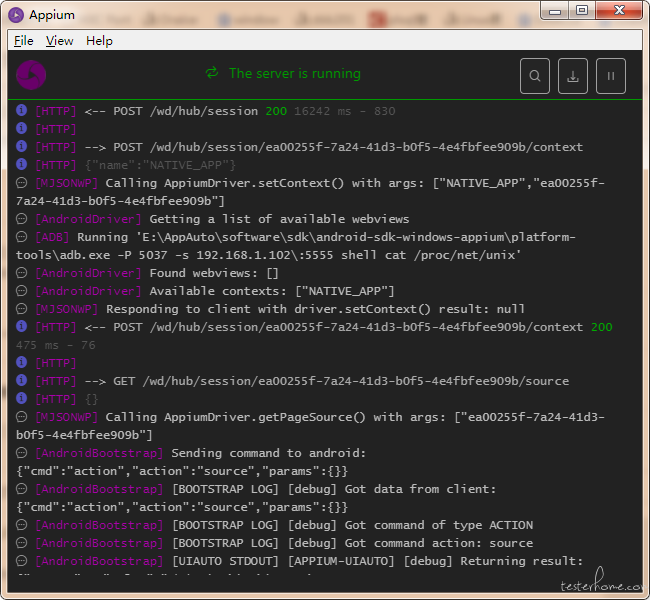650x600 pixels.
Task: Click 'Getting a list of available webviews' text
Action: click(279, 219)
